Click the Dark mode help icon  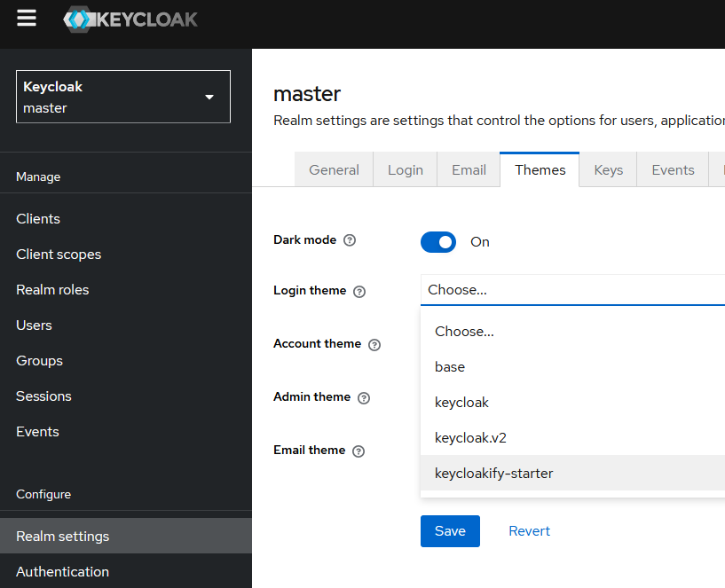pos(350,240)
